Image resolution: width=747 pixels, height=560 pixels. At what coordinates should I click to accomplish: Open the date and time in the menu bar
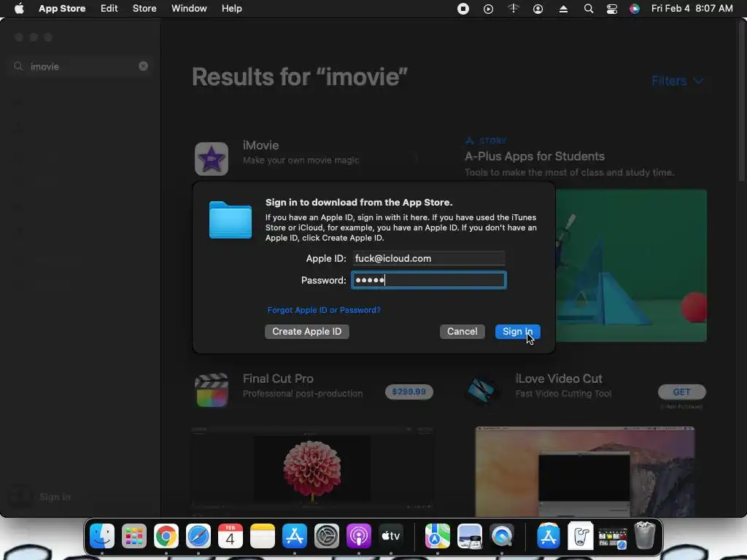coord(692,9)
